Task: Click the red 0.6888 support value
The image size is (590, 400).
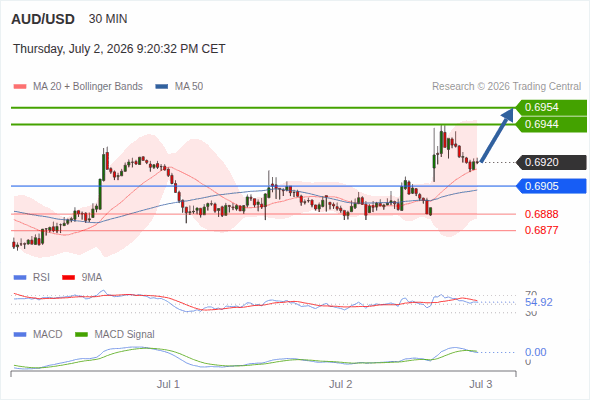Action: click(x=541, y=214)
